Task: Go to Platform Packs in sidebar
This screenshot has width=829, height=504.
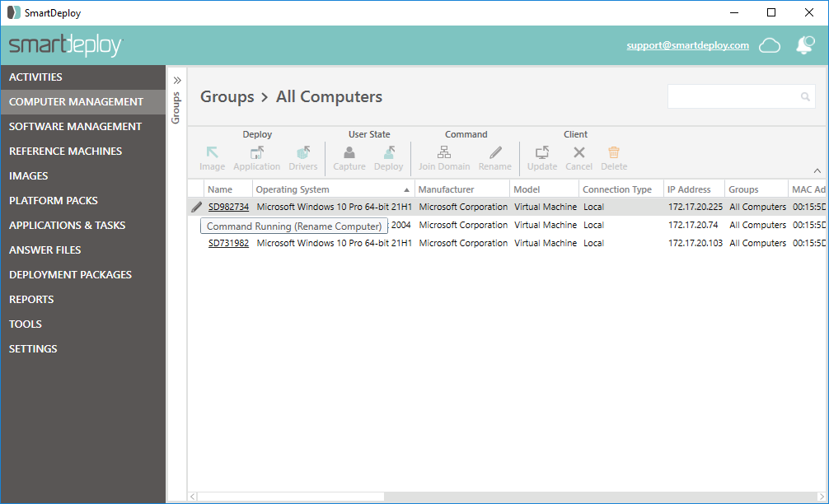Action: [x=54, y=200]
